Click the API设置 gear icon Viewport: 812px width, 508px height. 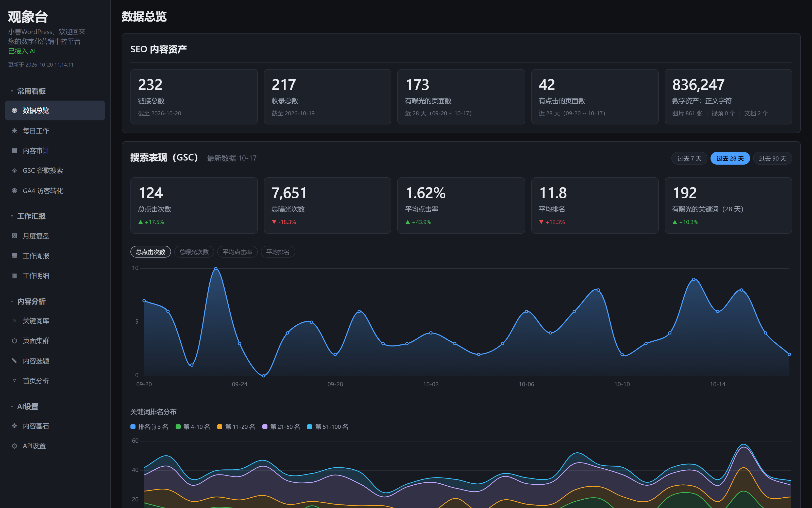click(14, 446)
